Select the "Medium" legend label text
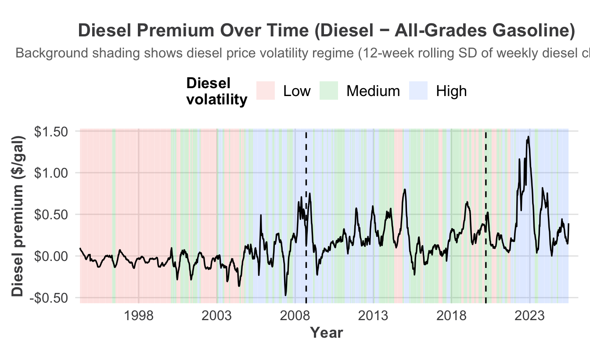590x364 pixels. [373, 91]
